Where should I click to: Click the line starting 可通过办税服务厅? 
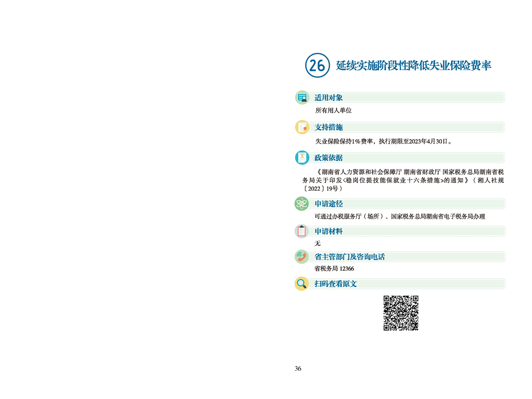click(x=400, y=216)
